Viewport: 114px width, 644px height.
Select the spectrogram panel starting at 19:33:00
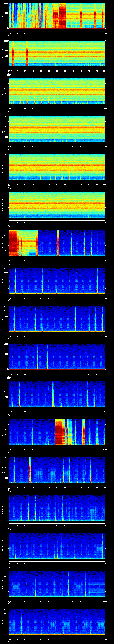[57, 205]
